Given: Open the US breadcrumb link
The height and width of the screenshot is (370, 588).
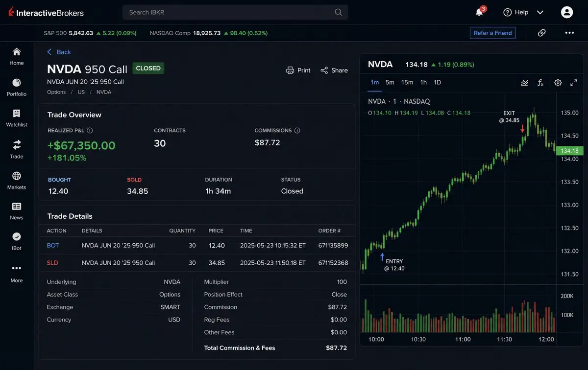Looking at the screenshot, I should point(81,92).
